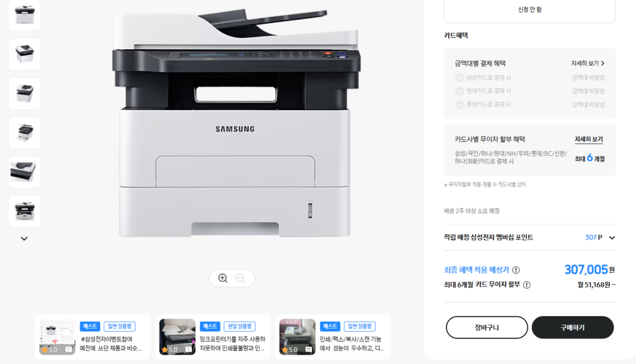This screenshot has height=364, width=636.
Task: Expand more thumbnails with down chevron
Action: point(24,239)
